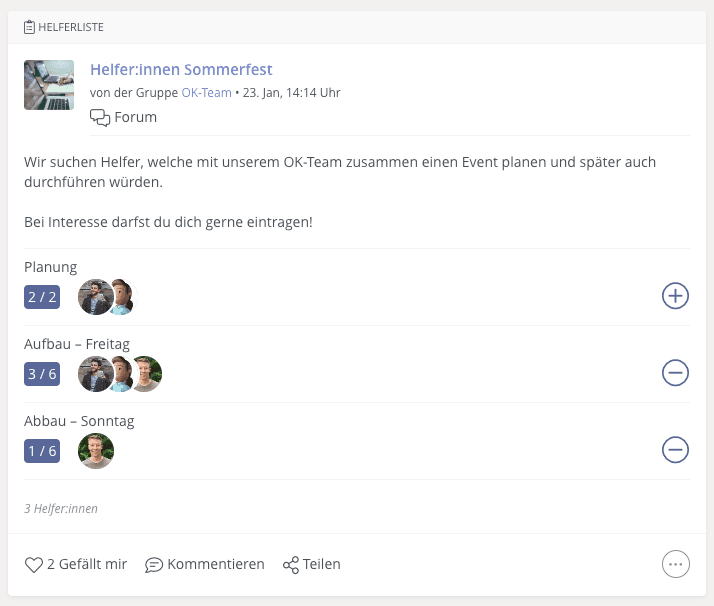Click the Teilen share icon
The image size is (714, 606).
291,565
